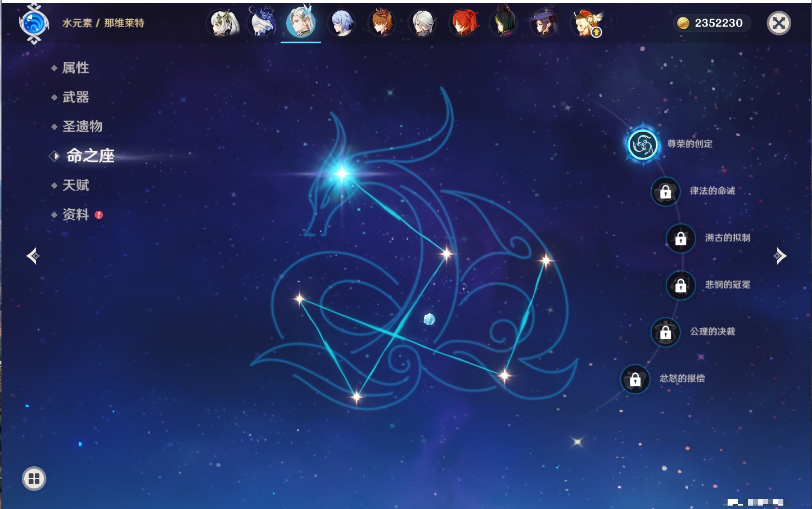Click the locked node for 溯古的拟制

(x=681, y=238)
